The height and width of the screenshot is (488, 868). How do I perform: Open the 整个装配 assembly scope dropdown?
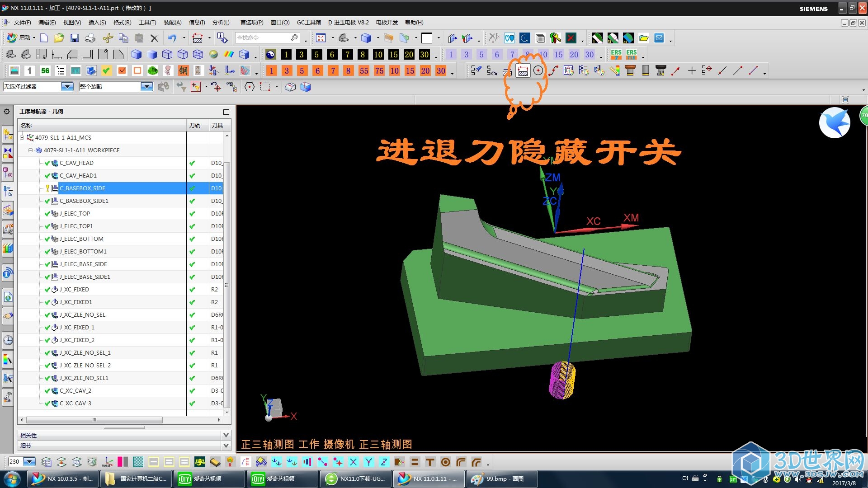click(146, 86)
